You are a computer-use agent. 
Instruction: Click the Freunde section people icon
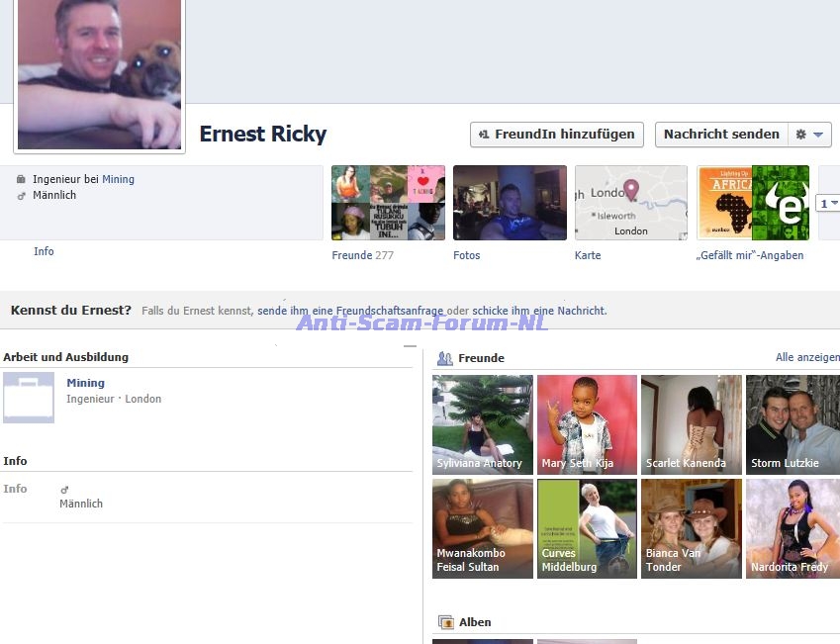point(445,358)
